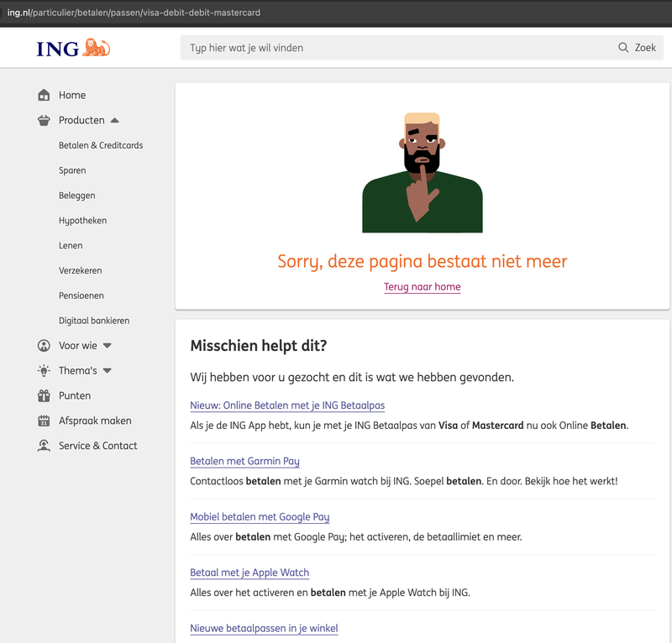This screenshot has width=672, height=643.
Task: Open Nieuw: Online Betalen met je ING Betaalpas
Action: 287,405
